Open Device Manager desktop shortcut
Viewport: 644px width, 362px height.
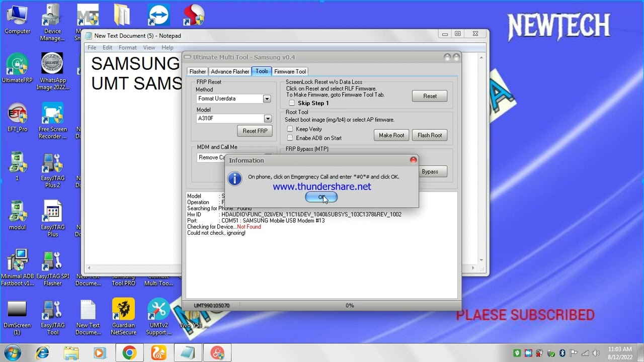pyautogui.click(x=52, y=23)
